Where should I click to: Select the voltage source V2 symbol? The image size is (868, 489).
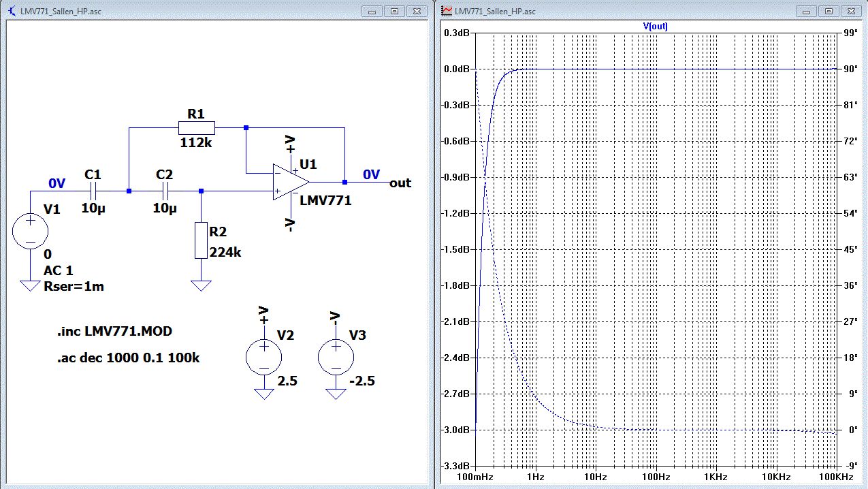pyautogui.click(x=263, y=357)
